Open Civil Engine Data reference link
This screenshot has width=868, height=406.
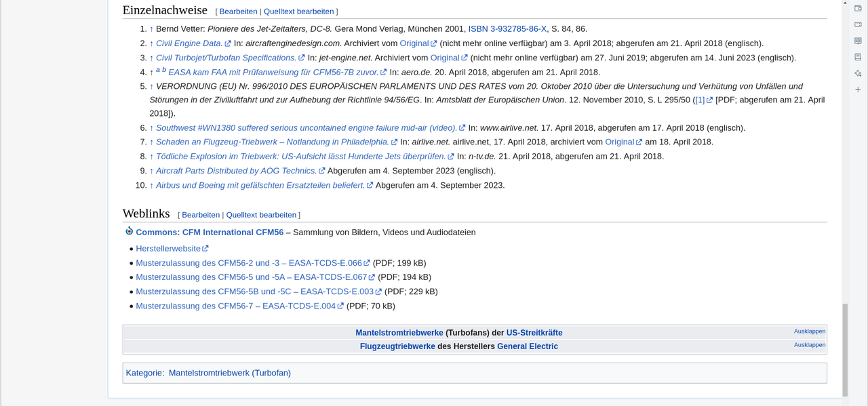tap(189, 43)
